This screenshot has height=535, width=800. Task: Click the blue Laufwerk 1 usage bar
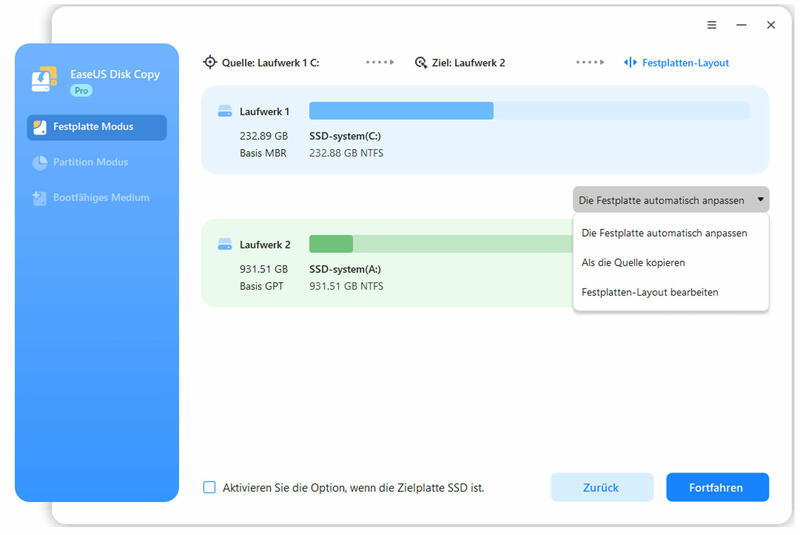point(401,111)
